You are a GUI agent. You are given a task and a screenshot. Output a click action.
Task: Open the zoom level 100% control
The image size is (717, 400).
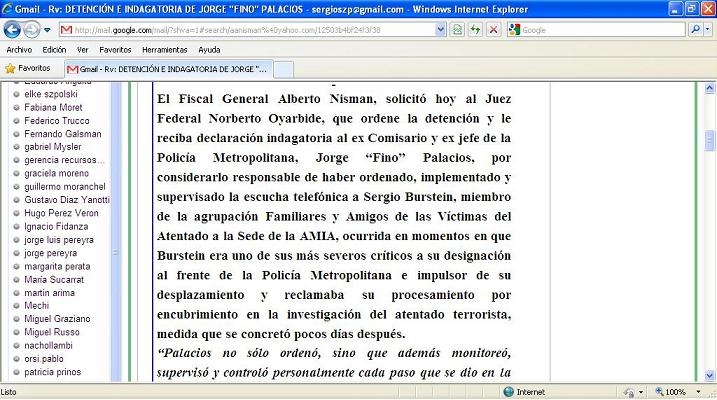(670, 392)
